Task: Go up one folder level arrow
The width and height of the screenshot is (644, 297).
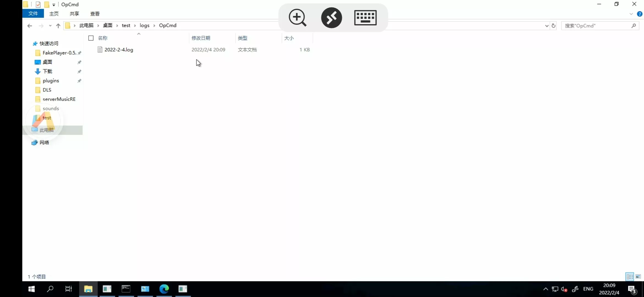Action: click(58, 26)
